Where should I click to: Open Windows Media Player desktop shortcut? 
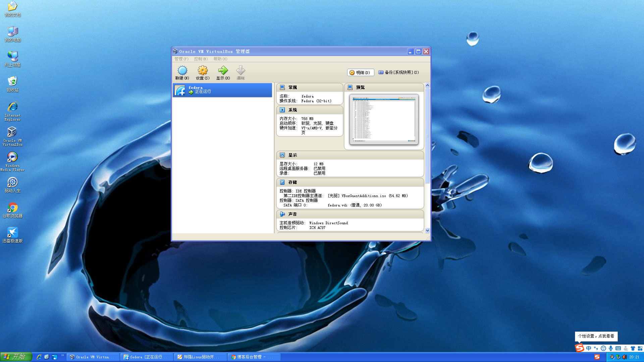(12, 162)
